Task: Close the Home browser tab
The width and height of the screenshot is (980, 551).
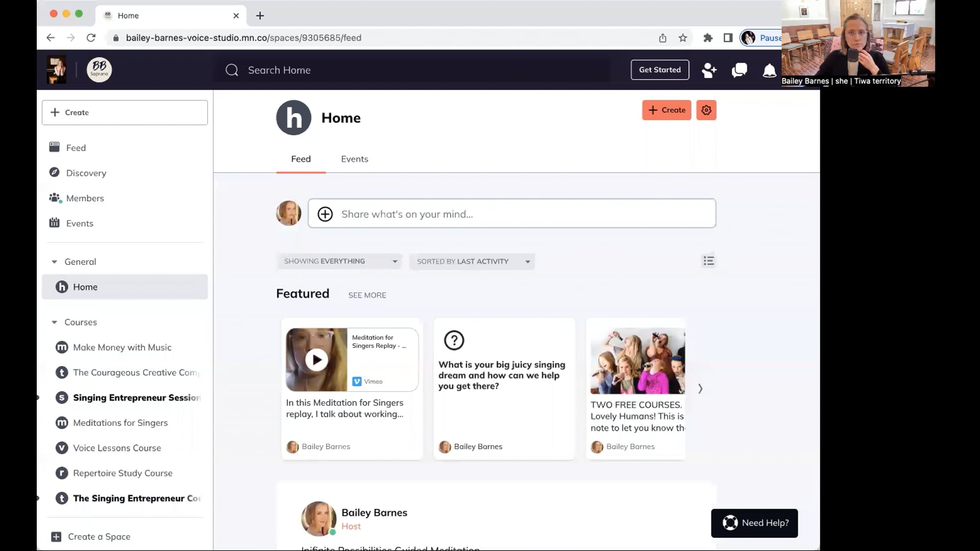Action: pyautogui.click(x=236, y=16)
